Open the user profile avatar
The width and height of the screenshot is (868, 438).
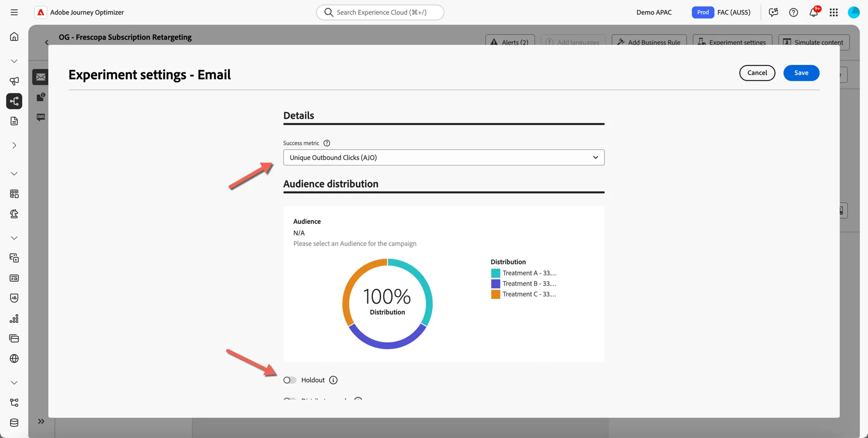854,13
